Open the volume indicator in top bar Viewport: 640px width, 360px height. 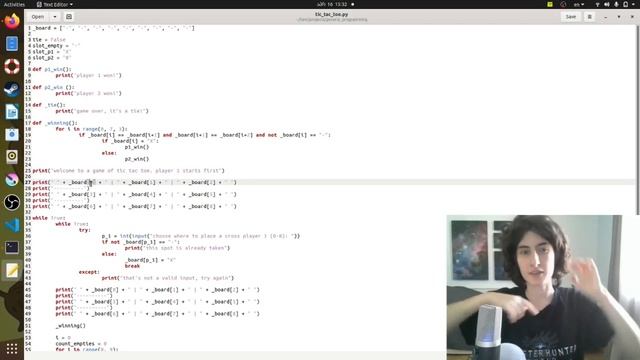(x=607, y=4)
